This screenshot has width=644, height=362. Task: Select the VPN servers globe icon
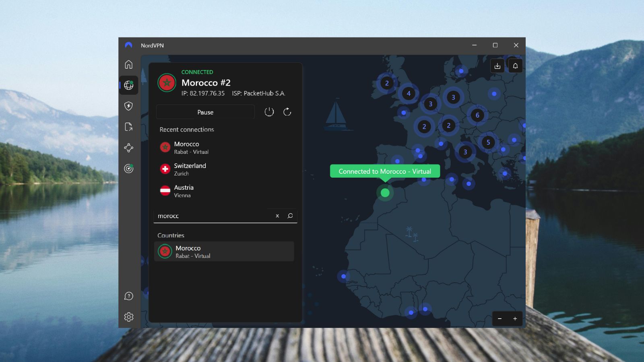(128, 85)
